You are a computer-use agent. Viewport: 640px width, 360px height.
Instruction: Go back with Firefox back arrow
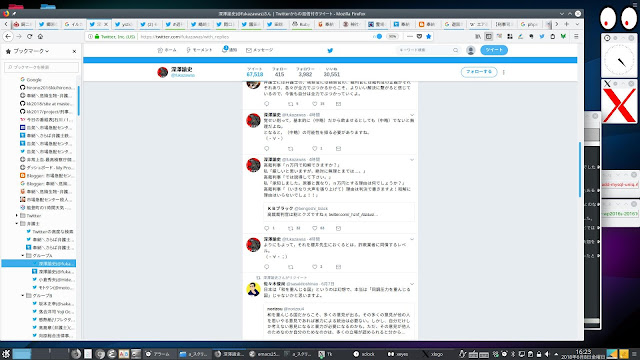click(8, 36)
